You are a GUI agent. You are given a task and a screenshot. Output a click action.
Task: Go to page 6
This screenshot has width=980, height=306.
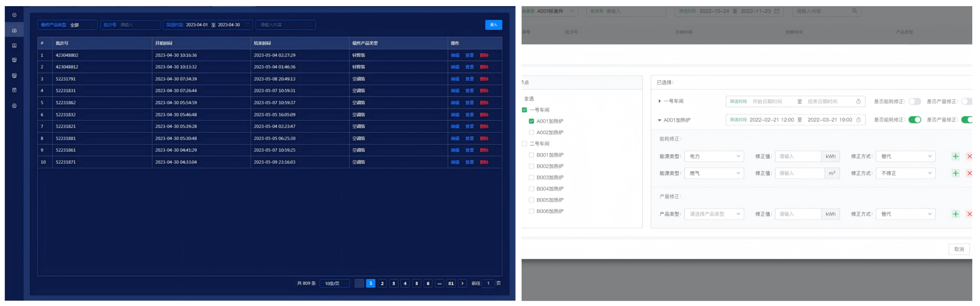click(428, 283)
